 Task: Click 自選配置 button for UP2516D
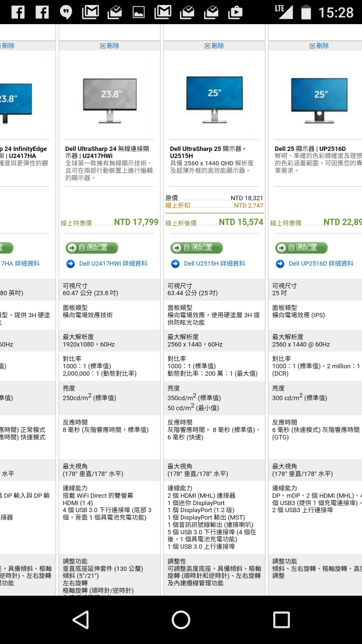coord(301,248)
